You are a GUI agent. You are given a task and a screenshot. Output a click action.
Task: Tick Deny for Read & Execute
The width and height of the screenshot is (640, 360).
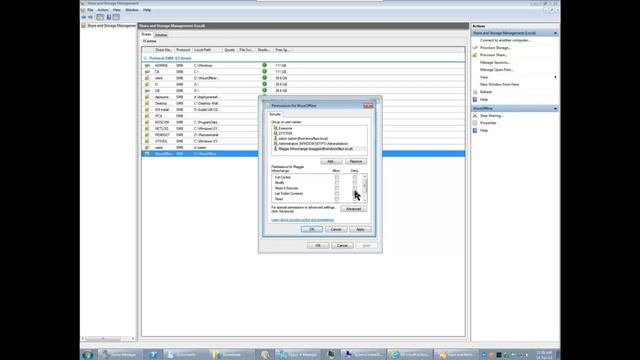pyautogui.click(x=355, y=188)
